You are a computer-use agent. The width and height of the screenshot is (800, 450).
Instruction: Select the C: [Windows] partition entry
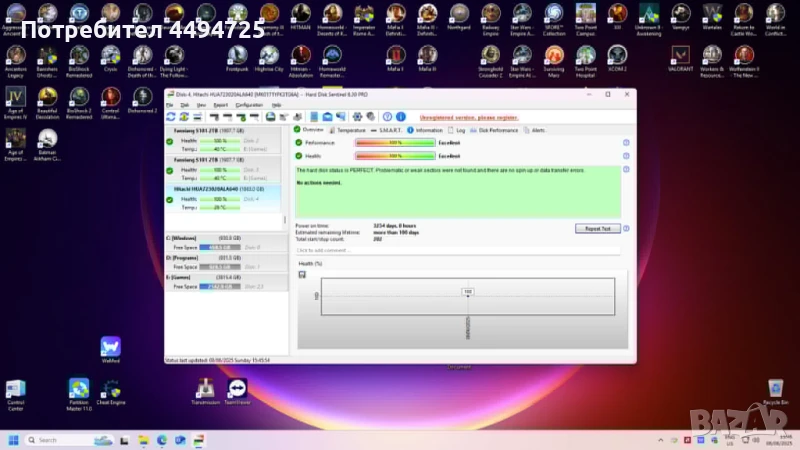pos(225,238)
